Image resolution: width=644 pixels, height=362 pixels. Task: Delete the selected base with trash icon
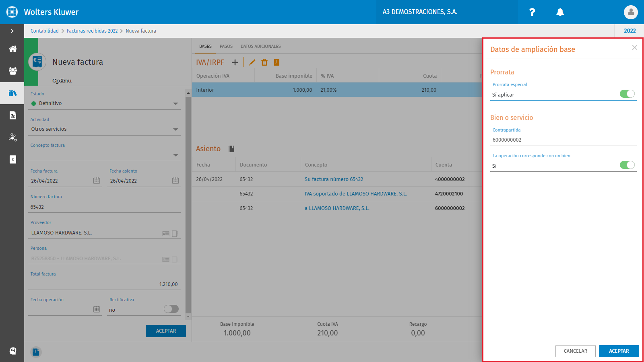tap(264, 62)
